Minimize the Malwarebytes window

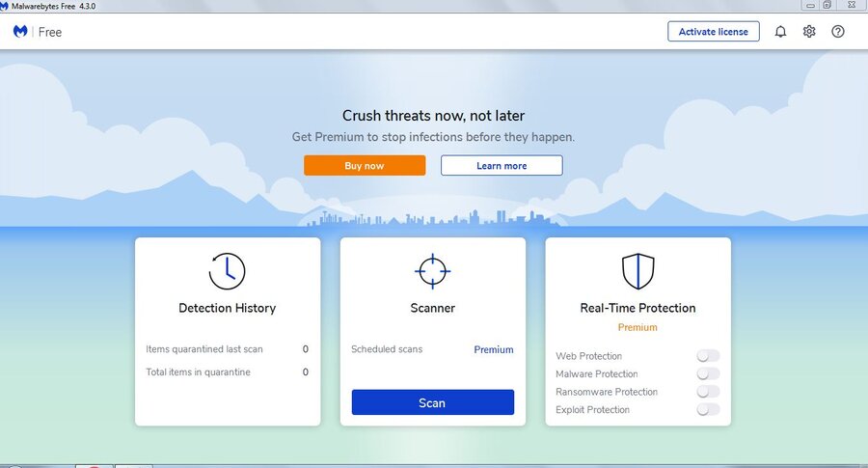tap(810, 6)
